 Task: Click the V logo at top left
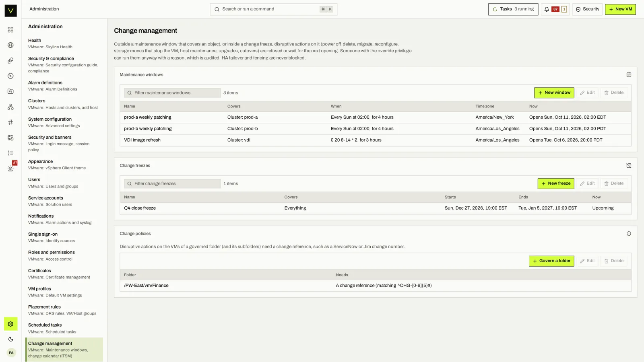tap(10, 10)
